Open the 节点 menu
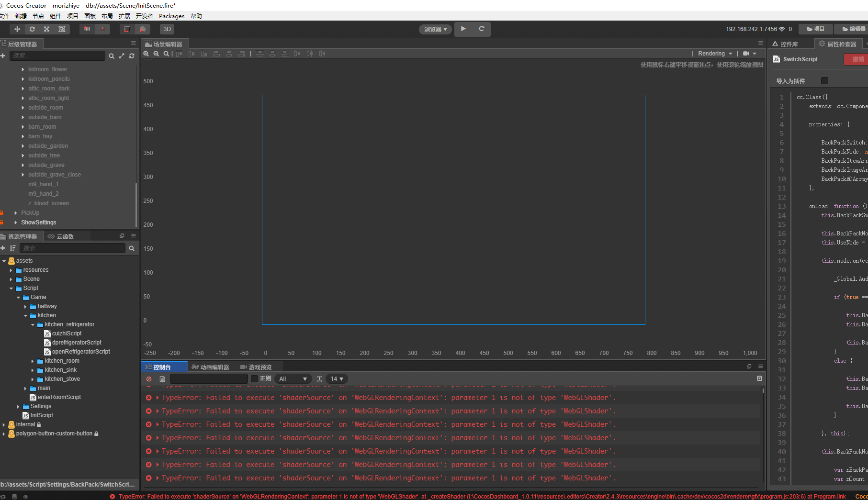 (x=38, y=16)
